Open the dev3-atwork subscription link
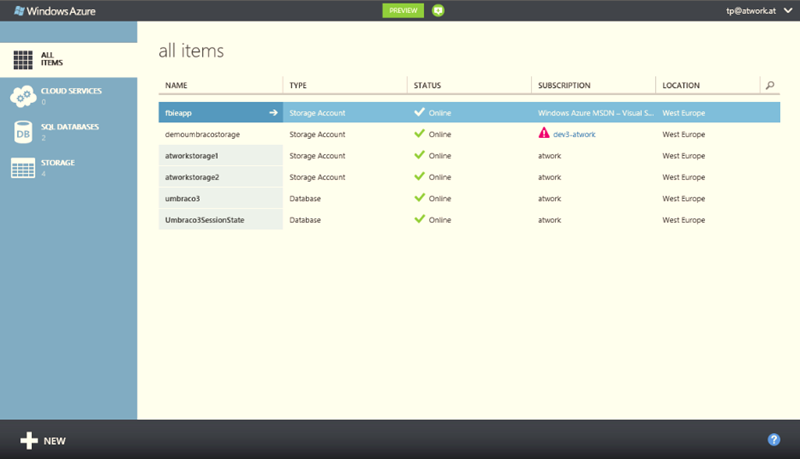Viewport: 800px width, 459px height. pyautogui.click(x=574, y=134)
